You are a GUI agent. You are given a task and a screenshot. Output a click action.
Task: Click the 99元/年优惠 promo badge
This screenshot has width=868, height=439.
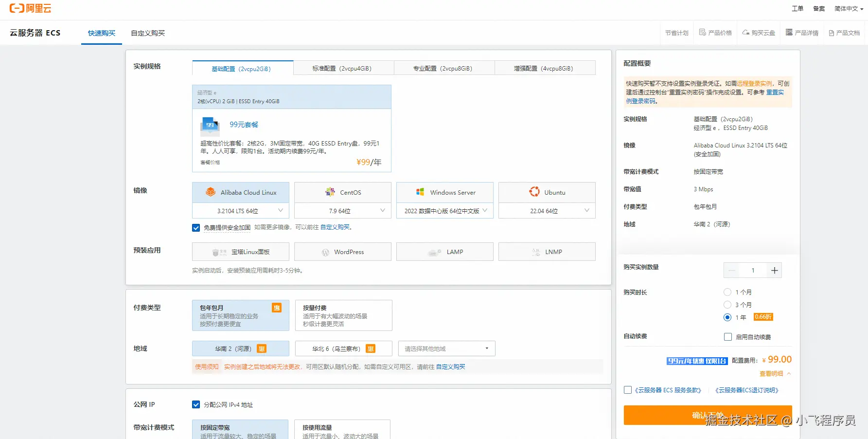(697, 361)
